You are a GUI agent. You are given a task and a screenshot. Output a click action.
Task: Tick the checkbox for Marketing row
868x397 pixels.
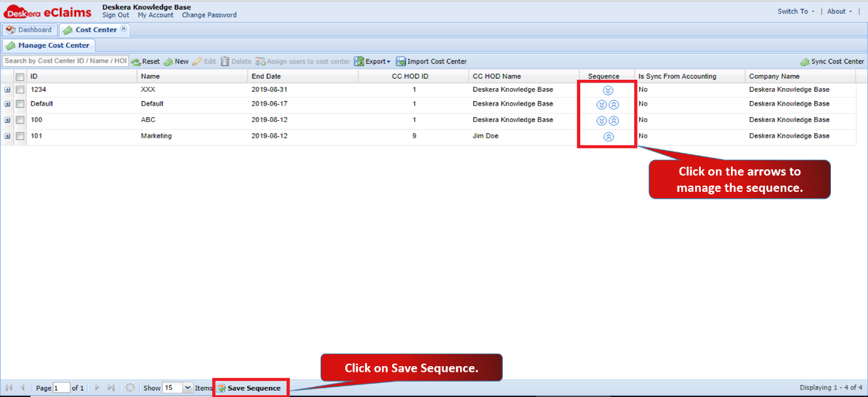[x=20, y=136]
